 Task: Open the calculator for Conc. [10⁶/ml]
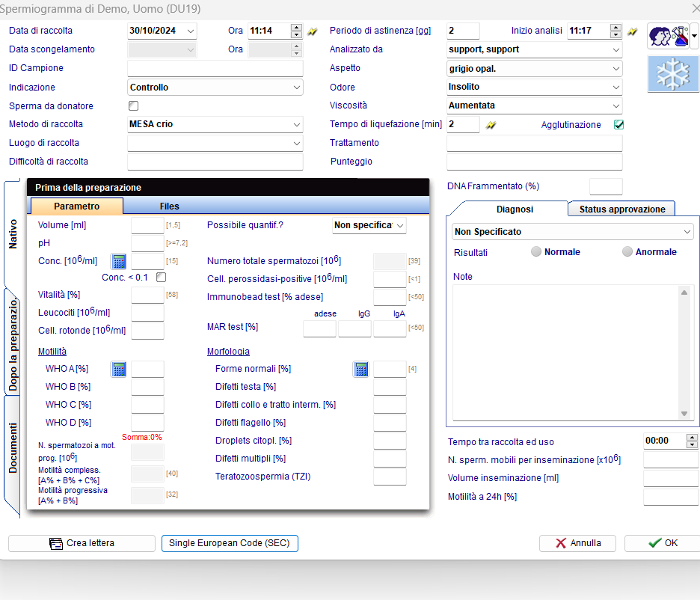[119, 261]
